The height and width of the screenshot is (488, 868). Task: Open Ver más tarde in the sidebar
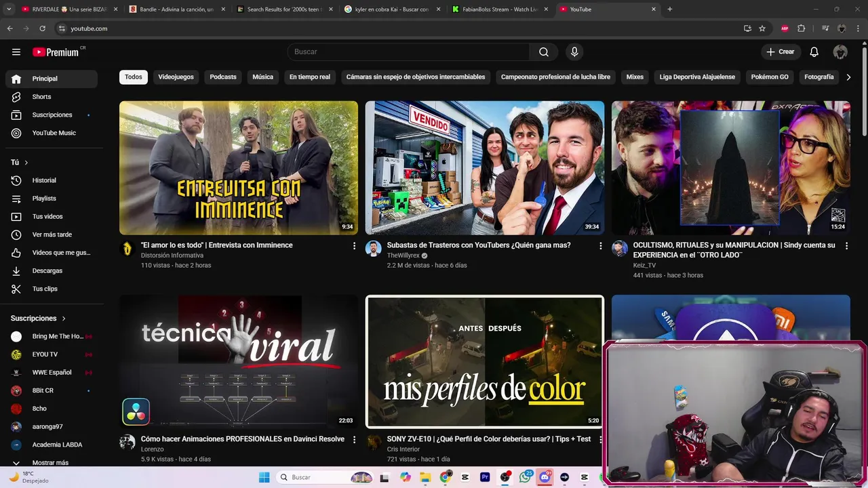(x=52, y=235)
